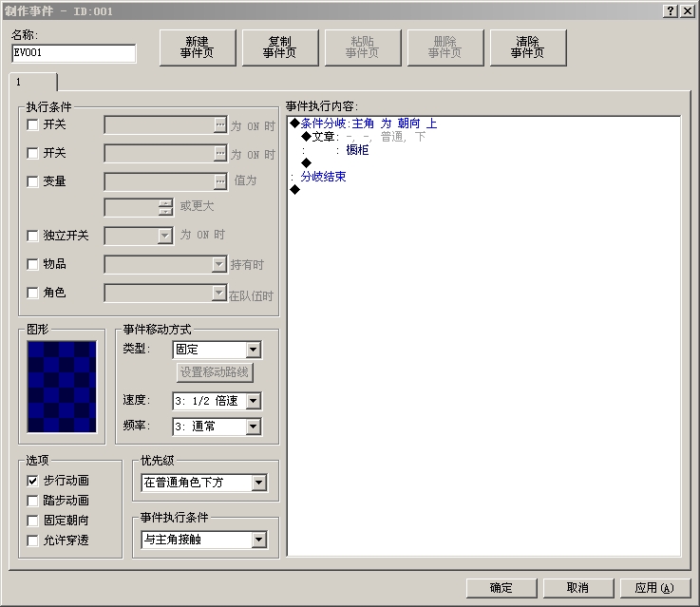Click the 设置移动路线 button
Screen dimensions: 700x607
(x=215, y=372)
